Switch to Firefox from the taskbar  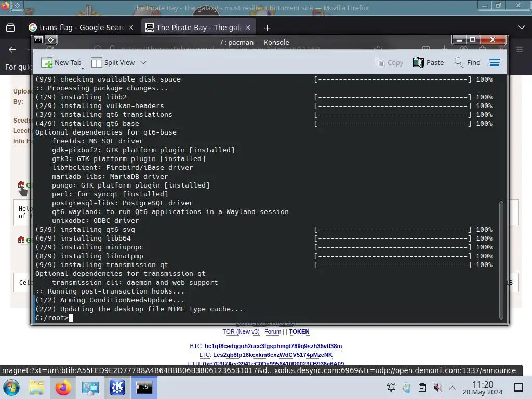coord(63,388)
